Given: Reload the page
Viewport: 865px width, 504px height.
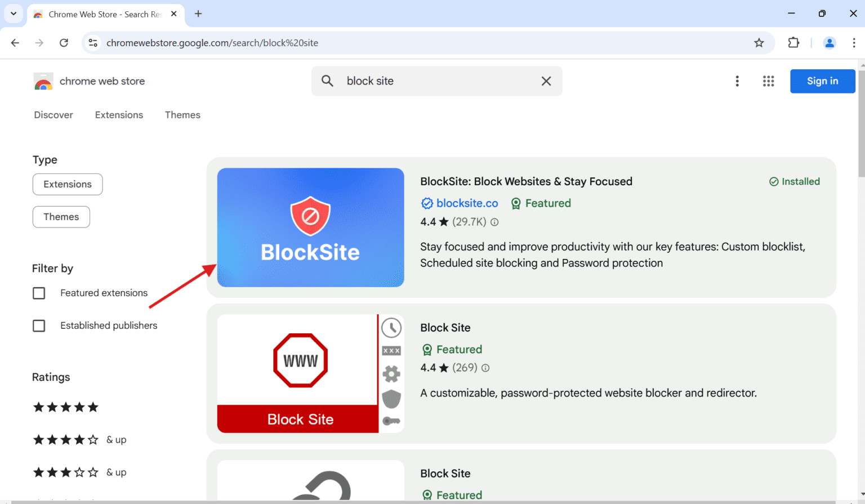Looking at the screenshot, I should pyautogui.click(x=64, y=43).
